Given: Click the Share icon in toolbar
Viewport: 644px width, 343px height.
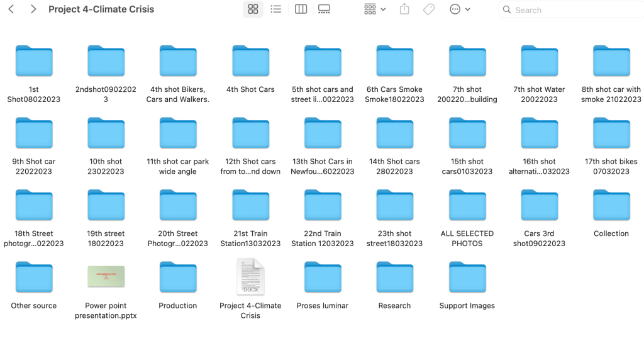Looking at the screenshot, I should click(x=404, y=9).
